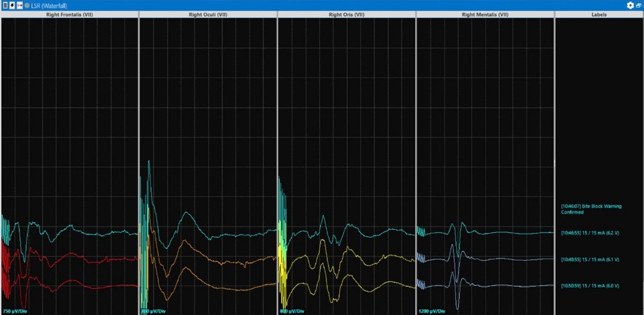The image size is (644, 315).
Task: Click the 800 µV/Div scale in Oculi panel
Action: click(x=153, y=311)
